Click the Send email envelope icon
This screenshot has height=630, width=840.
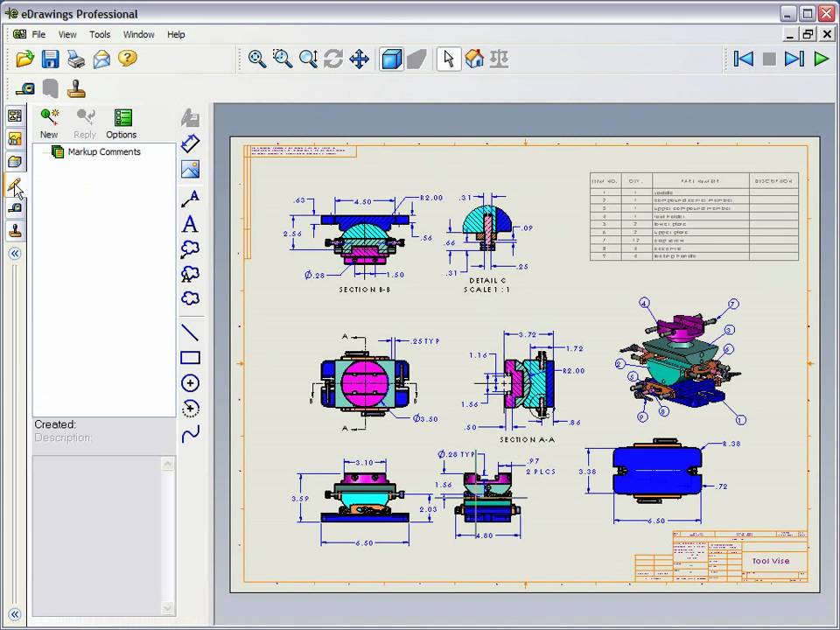[101, 59]
